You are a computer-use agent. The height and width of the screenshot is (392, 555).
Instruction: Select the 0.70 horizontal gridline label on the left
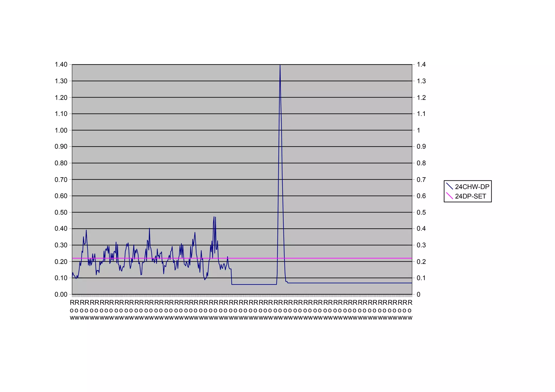point(61,180)
